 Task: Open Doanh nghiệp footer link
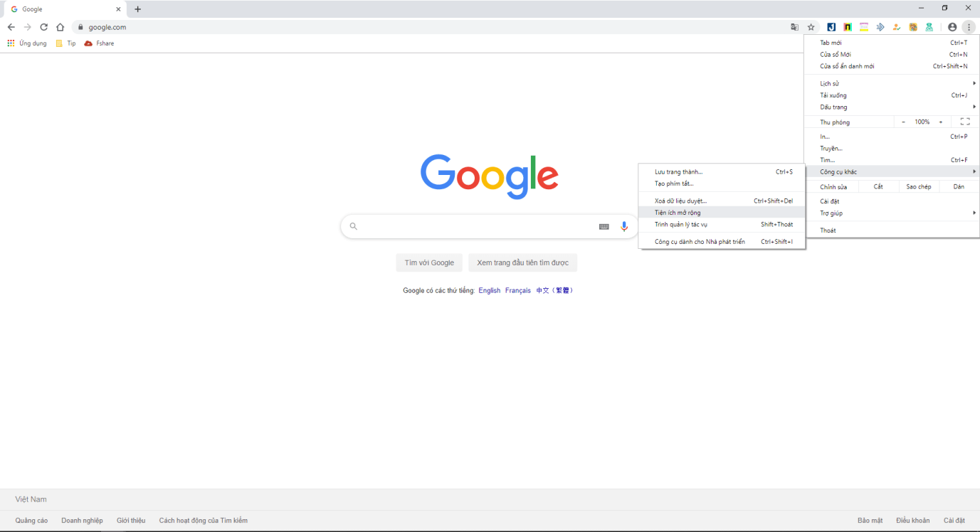[x=82, y=521]
